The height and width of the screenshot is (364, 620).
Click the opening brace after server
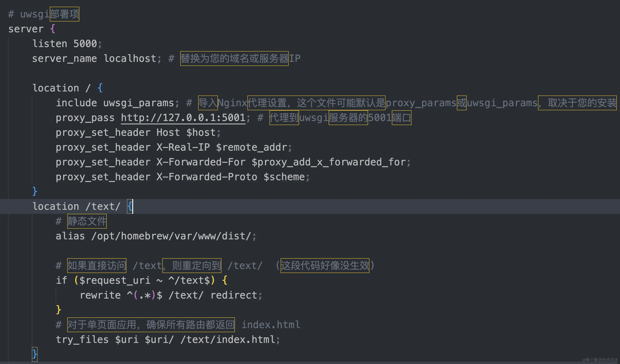52,29
